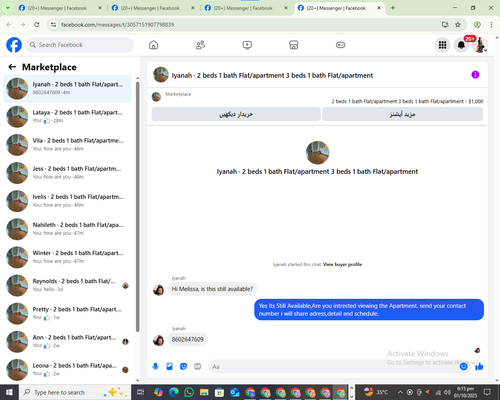Screen dimensions: 500x400
Task: Open the notifications bell
Action: (x=461, y=45)
